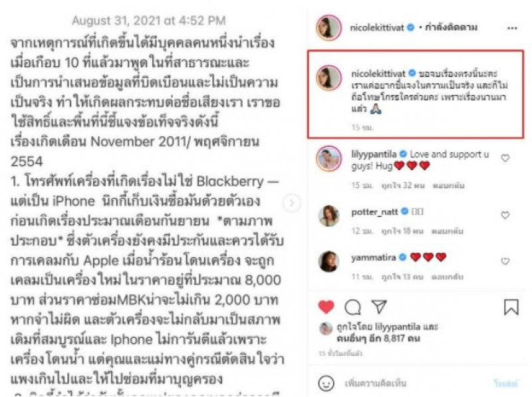Save the post with the bookmark icon
This screenshot has height=397, width=532.
pyautogui.click(x=511, y=307)
